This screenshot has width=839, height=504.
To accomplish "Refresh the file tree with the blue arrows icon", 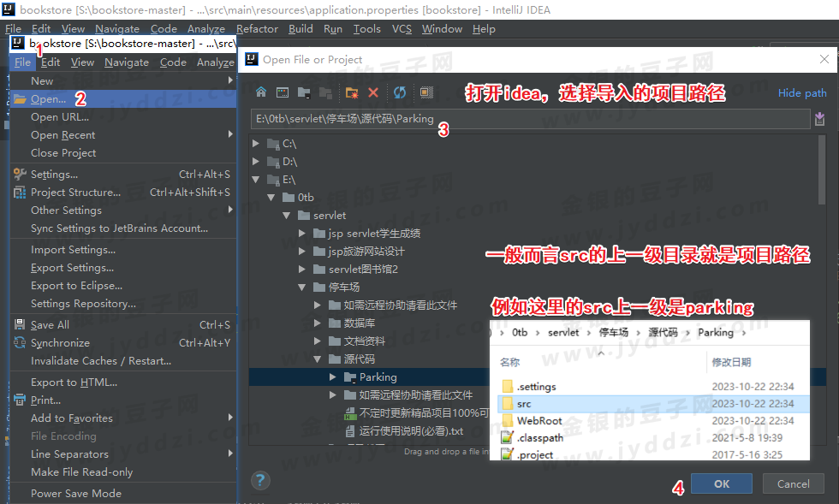I will click(x=400, y=92).
